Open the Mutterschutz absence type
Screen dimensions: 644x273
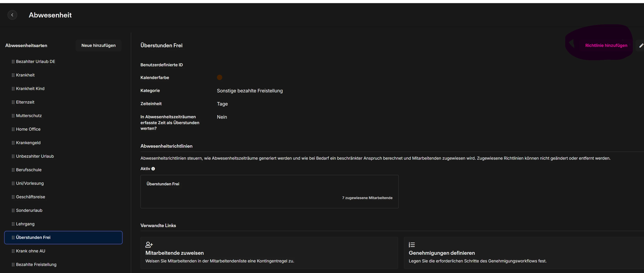pyautogui.click(x=29, y=116)
